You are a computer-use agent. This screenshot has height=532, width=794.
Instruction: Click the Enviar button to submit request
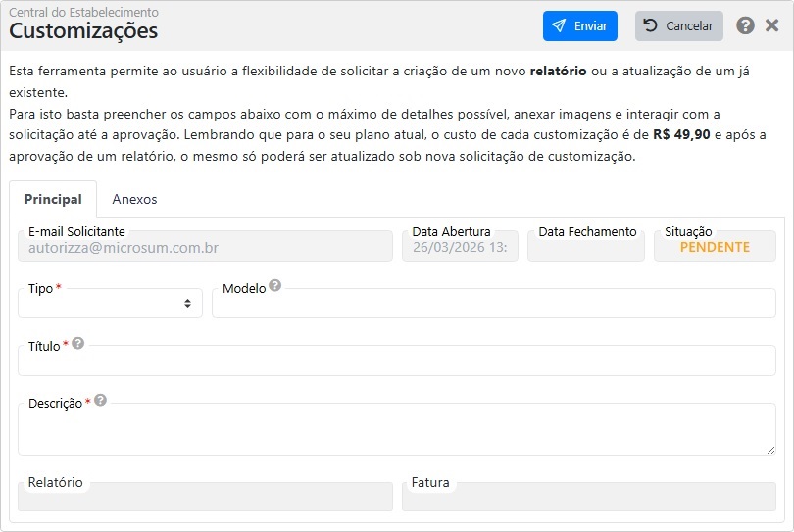(x=579, y=26)
